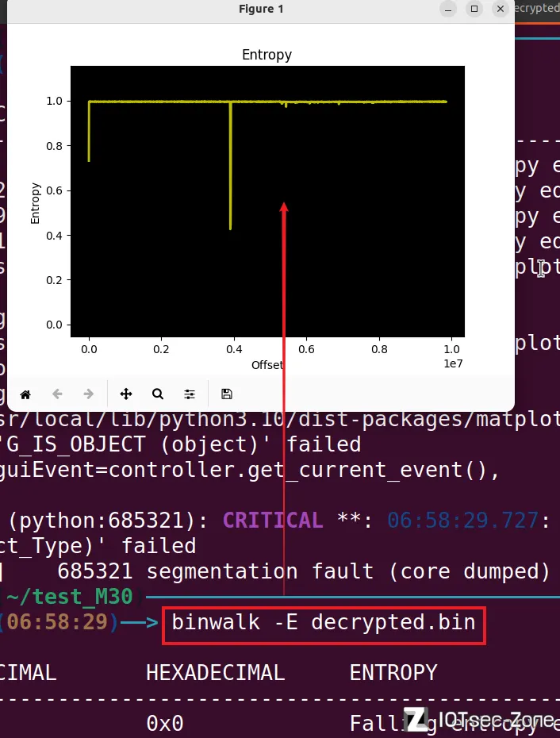Viewport: 560px width, 738px height.
Task: Go forward to next plot view
Action: pyautogui.click(x=89, y=394)
